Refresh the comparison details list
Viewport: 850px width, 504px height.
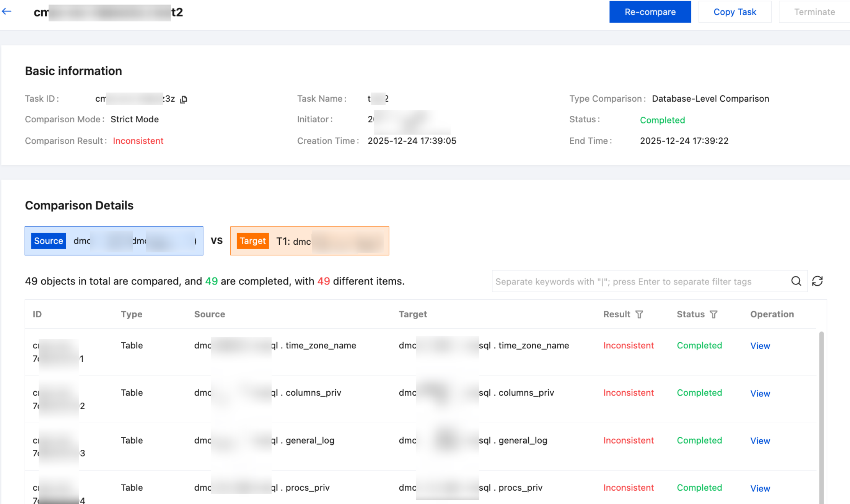tap(817, 281)
